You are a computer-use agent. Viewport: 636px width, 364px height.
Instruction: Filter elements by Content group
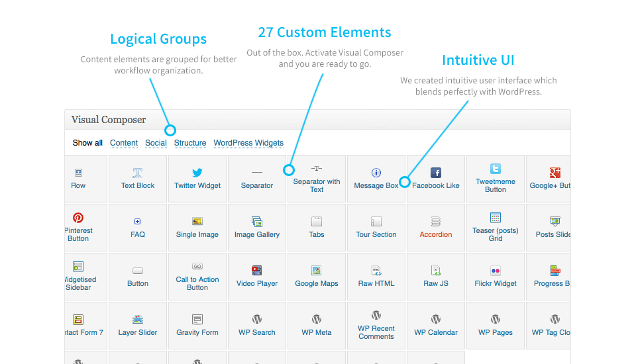click(x=124, y=143)
